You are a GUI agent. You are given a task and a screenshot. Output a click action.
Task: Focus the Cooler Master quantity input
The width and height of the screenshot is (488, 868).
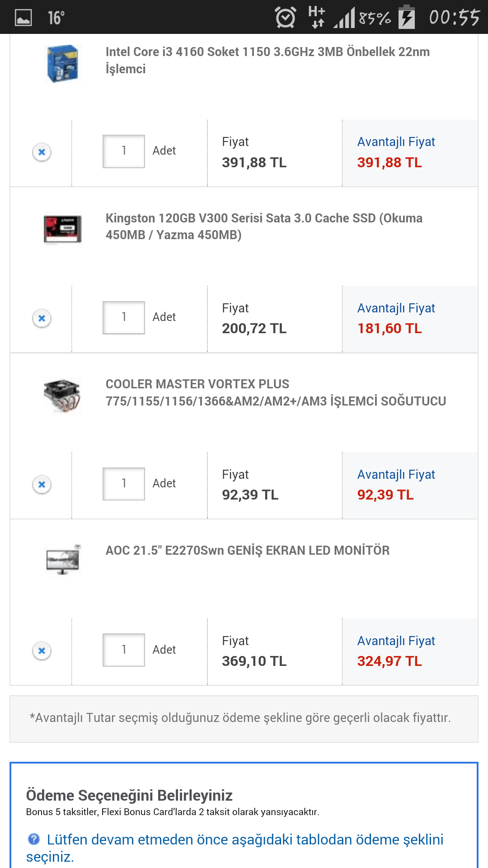tap(124, 484)
